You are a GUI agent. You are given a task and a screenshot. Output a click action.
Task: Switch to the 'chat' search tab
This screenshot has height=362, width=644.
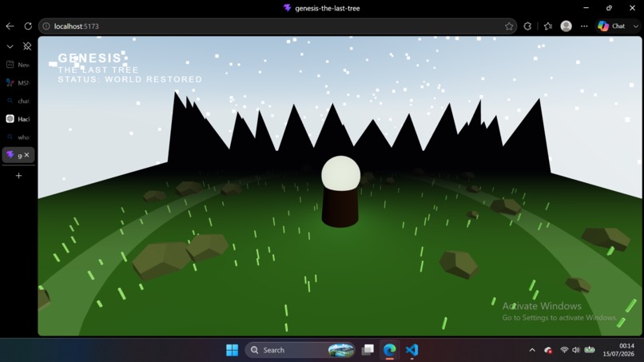(x=18, y=101)
